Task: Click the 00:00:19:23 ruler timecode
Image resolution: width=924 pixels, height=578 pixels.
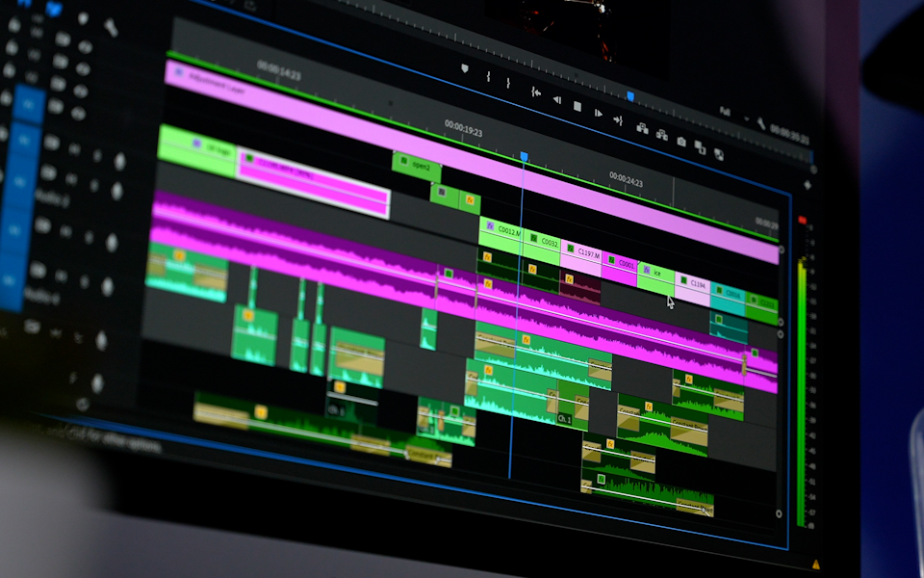Action: click(x=464, y=128)
